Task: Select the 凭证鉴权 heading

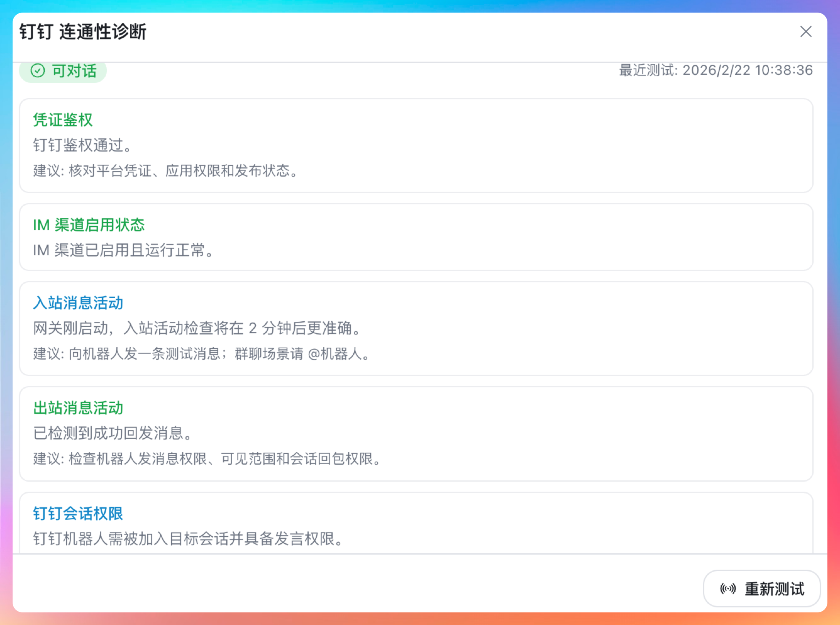Action: point(63,120)
